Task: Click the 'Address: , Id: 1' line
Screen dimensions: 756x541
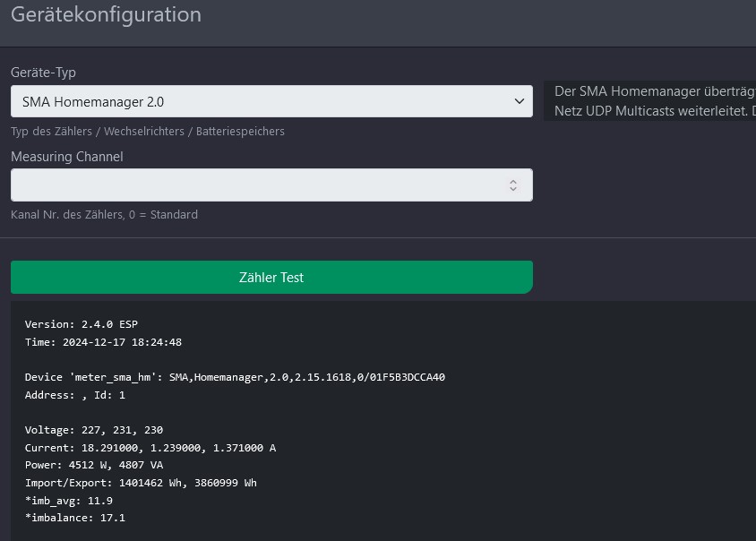Action: (74, 395)
